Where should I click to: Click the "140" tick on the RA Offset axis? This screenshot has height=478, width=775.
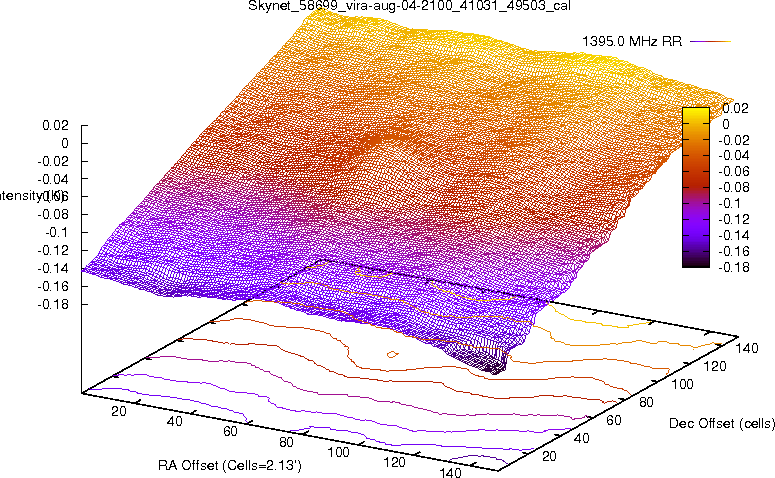pos(450,473)
